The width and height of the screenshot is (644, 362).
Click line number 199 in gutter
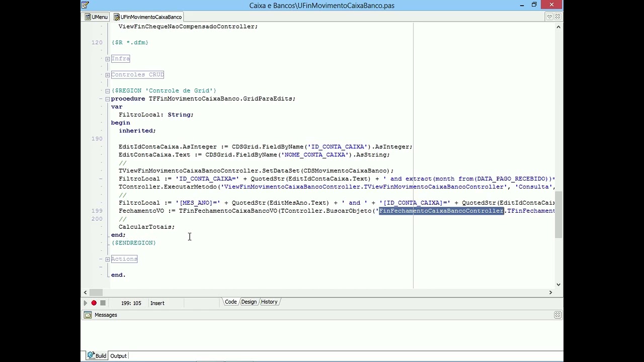(97, 211)
